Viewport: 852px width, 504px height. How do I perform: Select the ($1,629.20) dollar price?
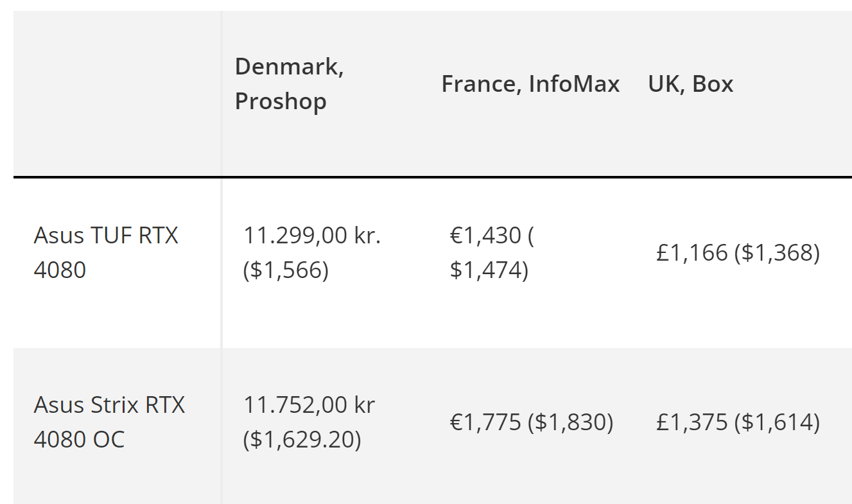point(302,440)
